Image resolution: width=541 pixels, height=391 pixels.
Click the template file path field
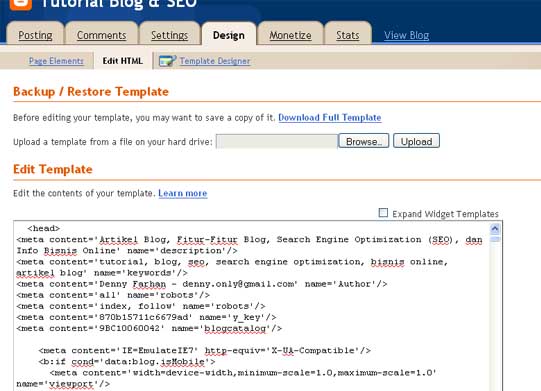click(x=277, y=141)
